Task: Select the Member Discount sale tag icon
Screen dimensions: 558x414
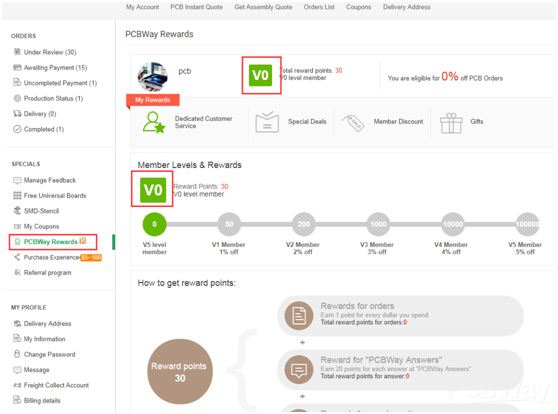Action: (352, 123)
